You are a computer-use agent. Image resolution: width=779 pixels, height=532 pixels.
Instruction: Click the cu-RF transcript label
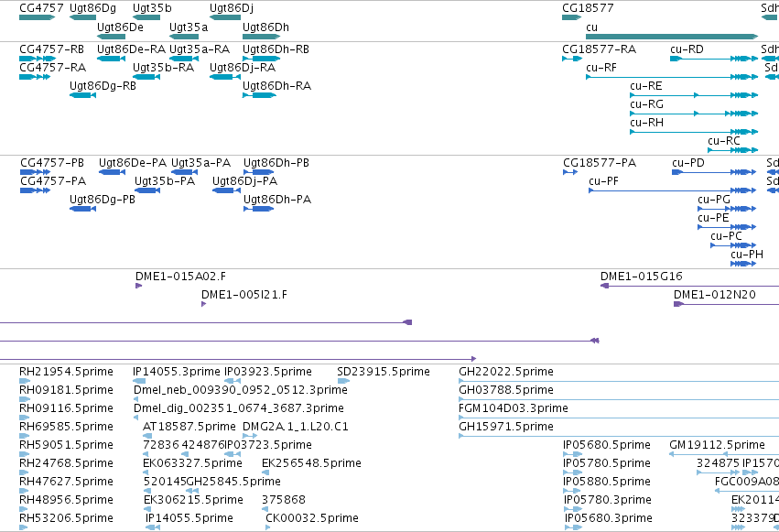pyautogui.click(x=601, y=68)
